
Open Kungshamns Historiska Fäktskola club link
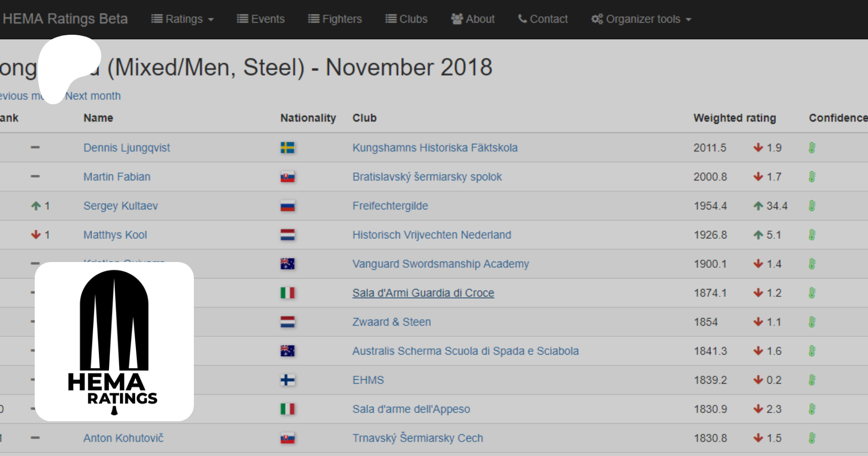435,148
